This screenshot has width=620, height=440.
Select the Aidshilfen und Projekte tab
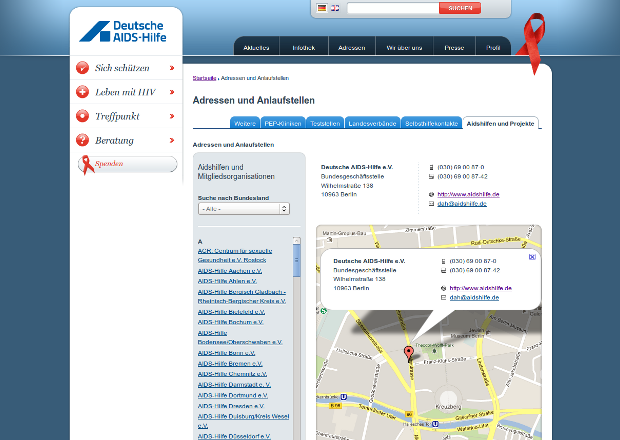[500, 123]
